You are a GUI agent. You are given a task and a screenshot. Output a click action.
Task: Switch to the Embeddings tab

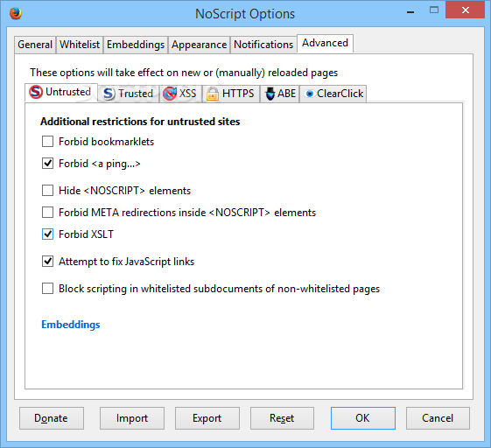click(x=136, y=45)
